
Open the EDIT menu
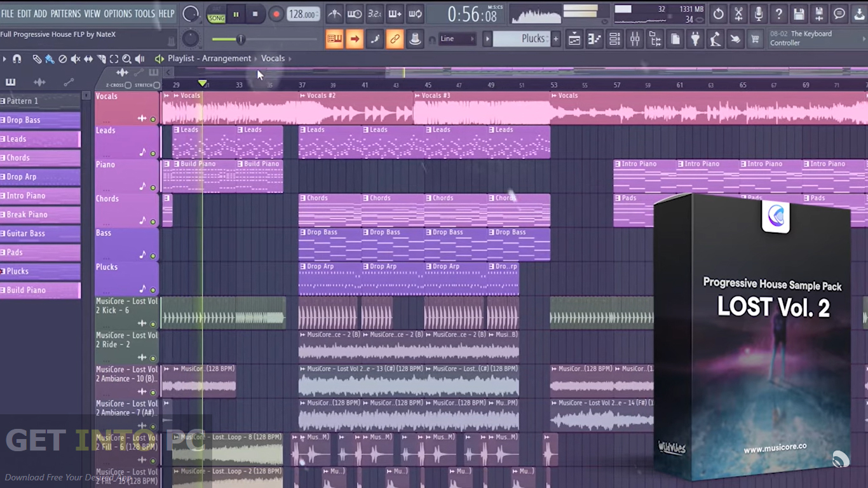coord(24,13)
